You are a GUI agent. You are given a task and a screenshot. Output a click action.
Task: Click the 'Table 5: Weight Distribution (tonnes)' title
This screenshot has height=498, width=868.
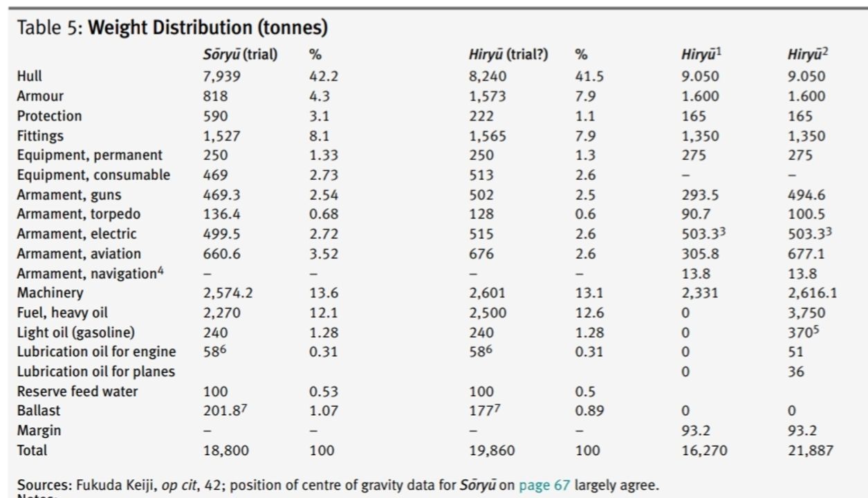172,28
